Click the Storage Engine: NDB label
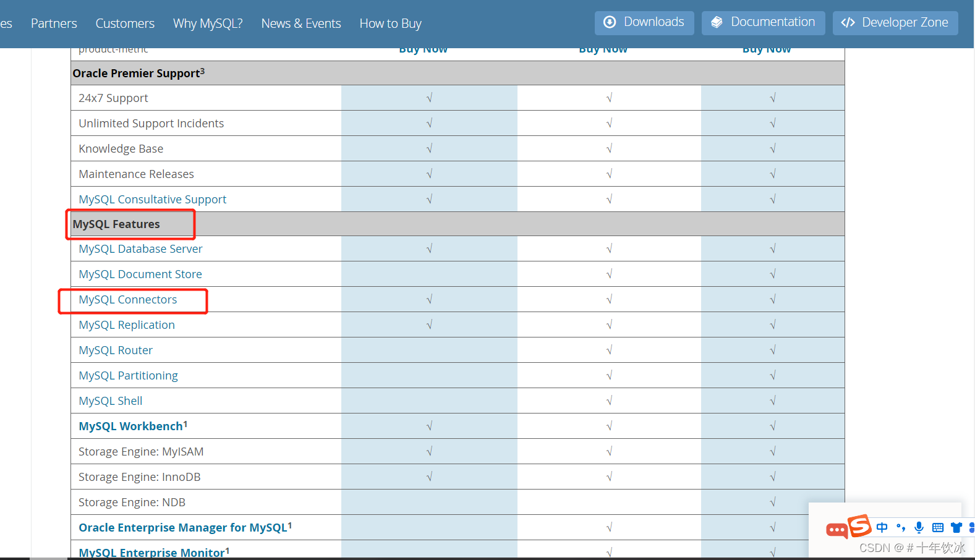 click(x=132, y=502)
